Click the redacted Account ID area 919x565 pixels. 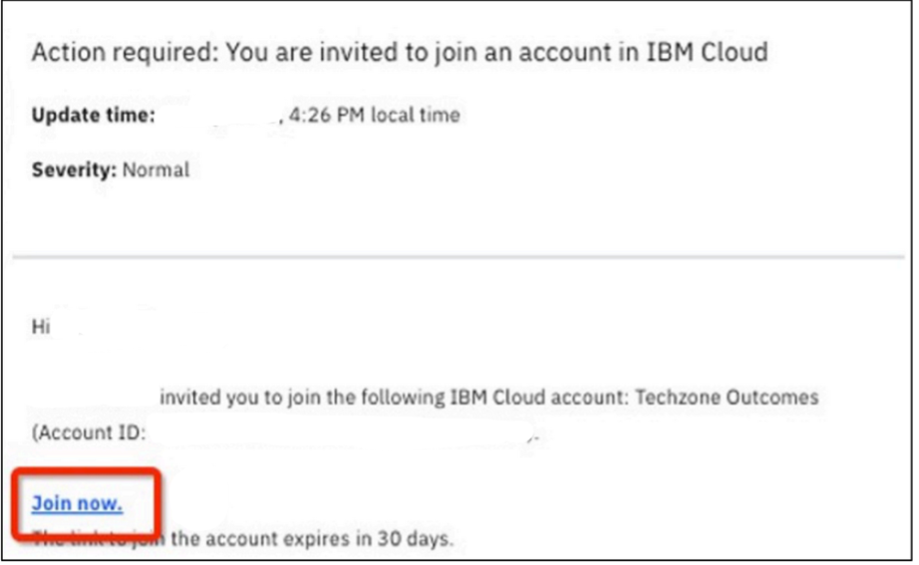(x=340, y=434)
